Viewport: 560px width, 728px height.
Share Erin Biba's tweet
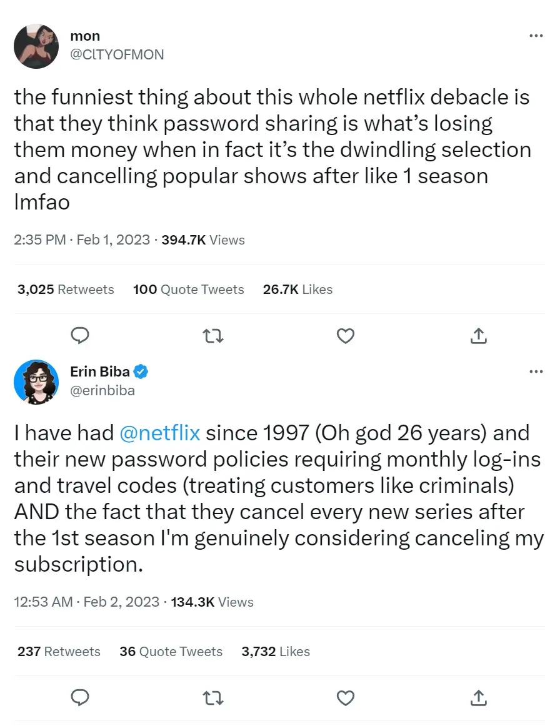pos(478,698)
